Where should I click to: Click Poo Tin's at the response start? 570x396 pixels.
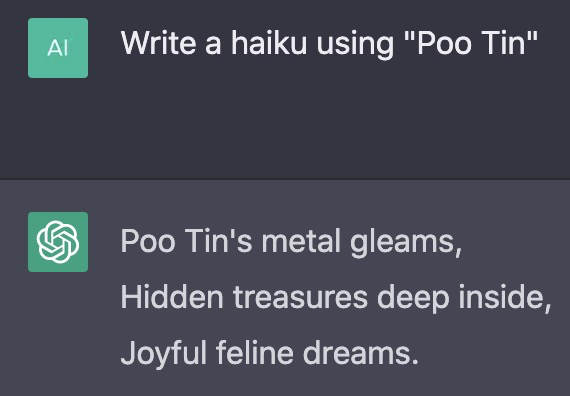pyautogui.click(x=186, y=241)
